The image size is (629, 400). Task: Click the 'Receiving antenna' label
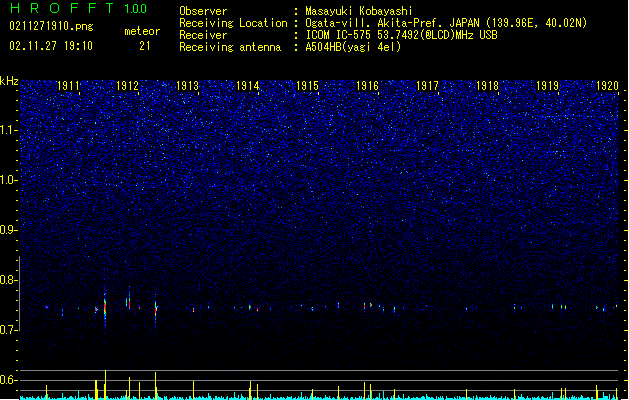[x=230, y=47]
